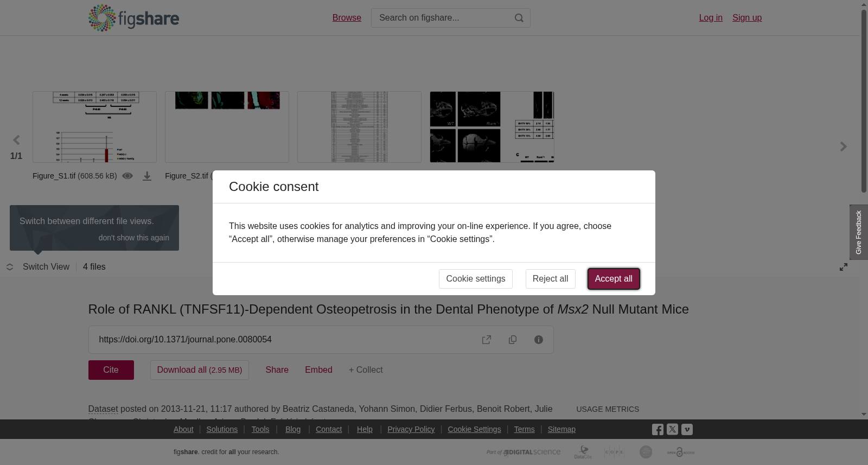Show DOI info via the info icon
868x465 pixels.
click(x=539, y=340)
